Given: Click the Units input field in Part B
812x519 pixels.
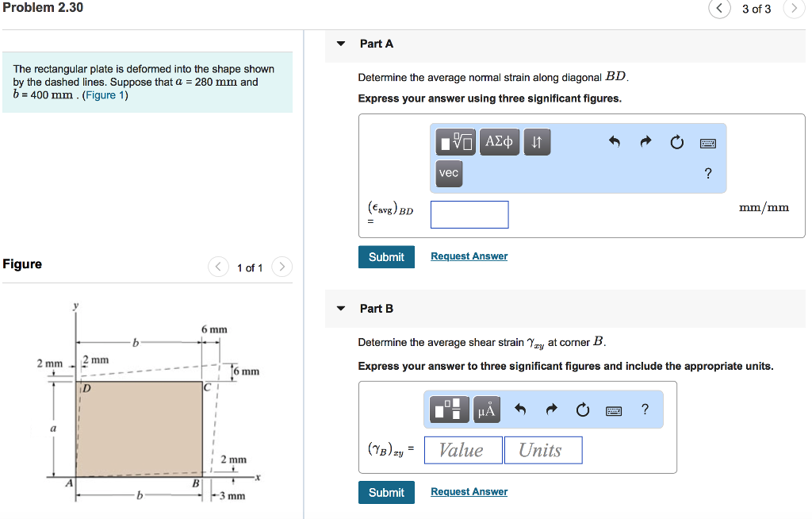Looking at the screenshot, I should click(543, 450).
